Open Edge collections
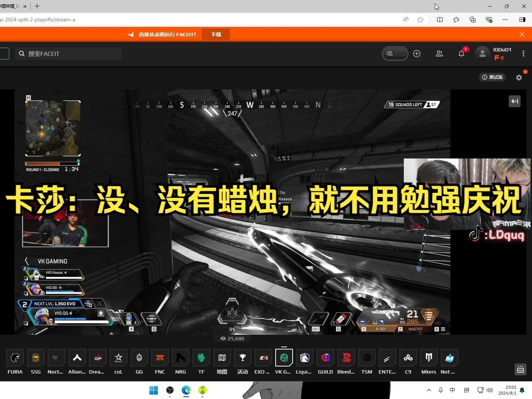 pos(473,20)
